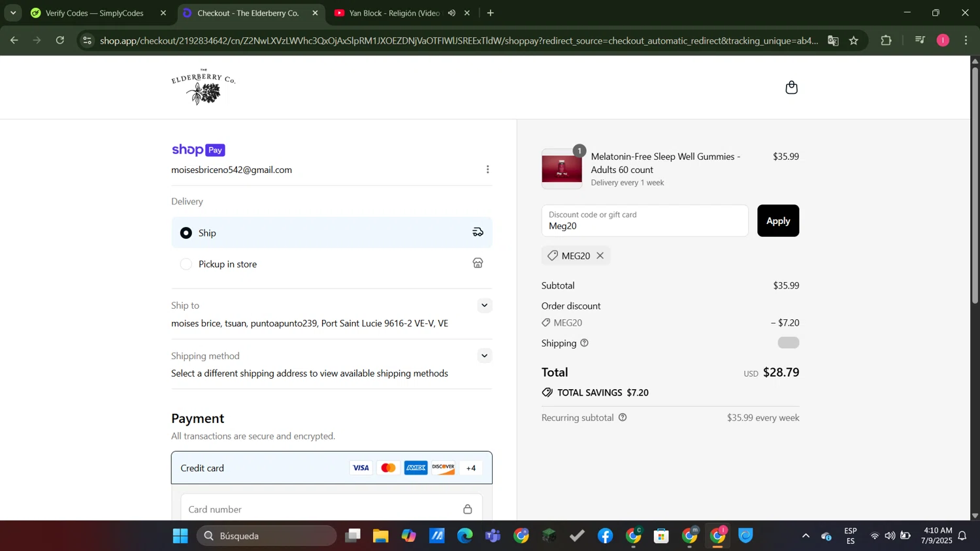Close the Verify Codes tab
980x551 pixels.
click(x=163, y=13)
